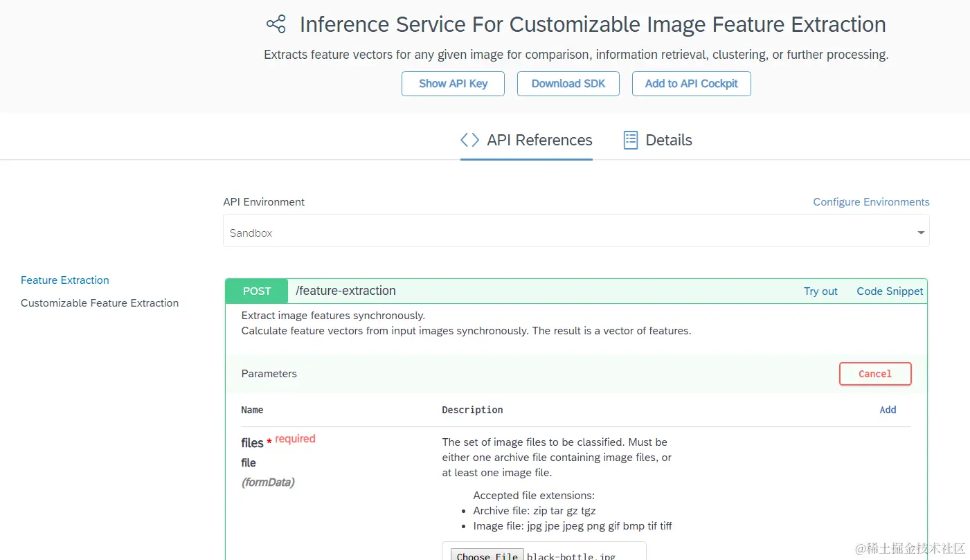This screenshot has height=560, width=970.
Task: Open the Code Snippet link
Action: point(890,291)
